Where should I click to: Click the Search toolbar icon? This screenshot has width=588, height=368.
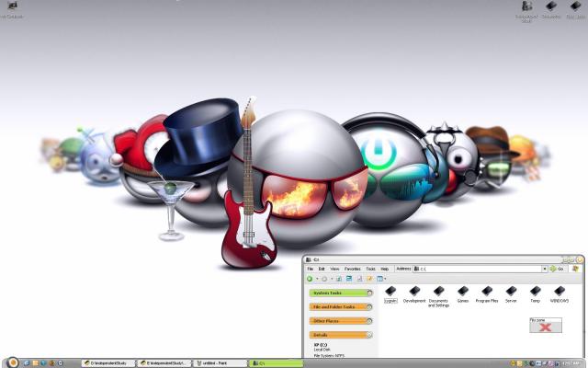click(x=349, y=279)
